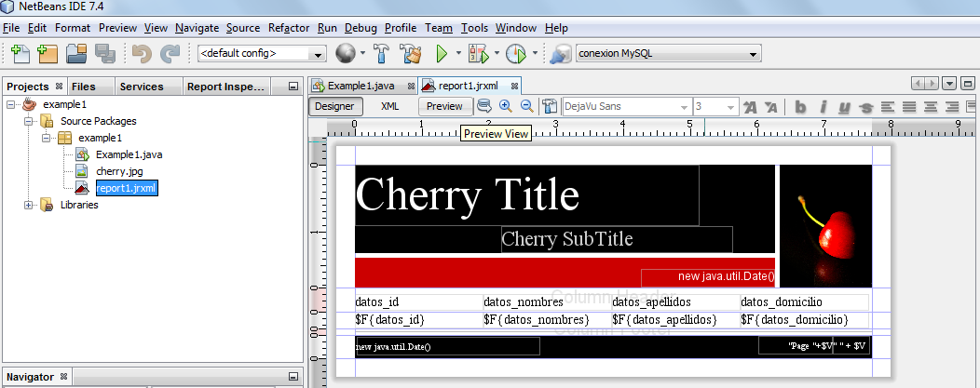
Task: Set text alignment to justify
Action: click(909, 107)
